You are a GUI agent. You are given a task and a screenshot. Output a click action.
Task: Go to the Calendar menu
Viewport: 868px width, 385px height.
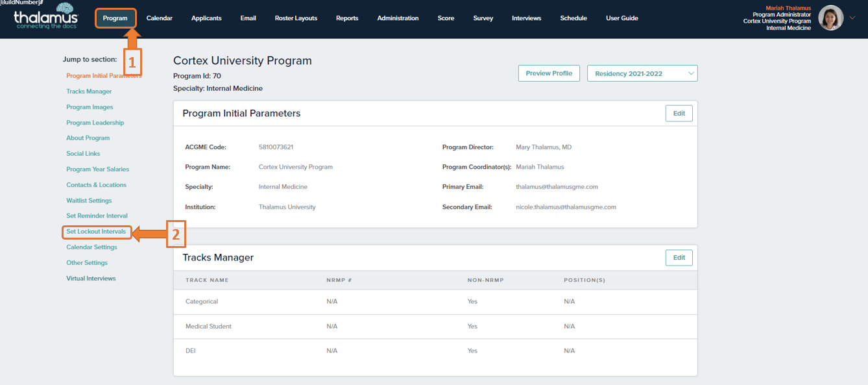point(160,18)
